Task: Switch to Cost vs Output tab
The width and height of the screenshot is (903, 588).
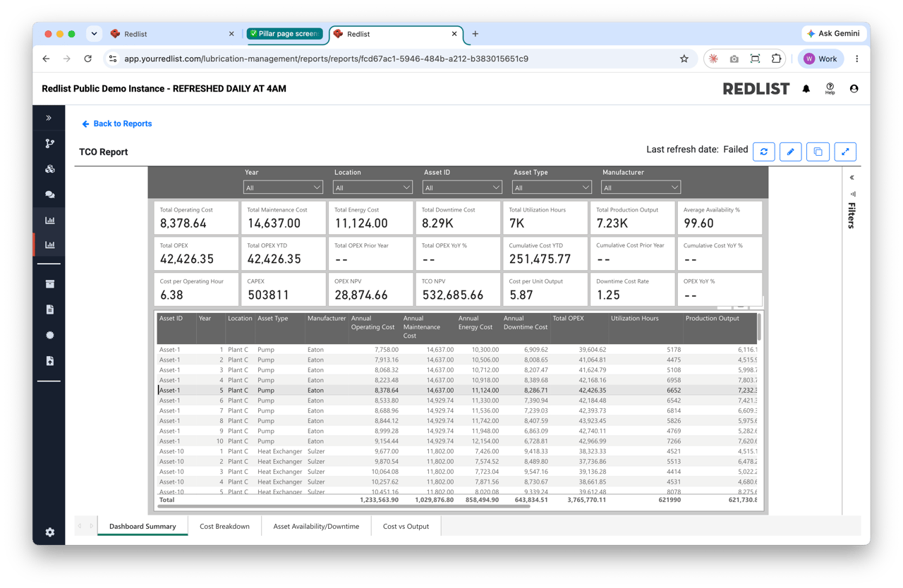Action: pos(406,526)
